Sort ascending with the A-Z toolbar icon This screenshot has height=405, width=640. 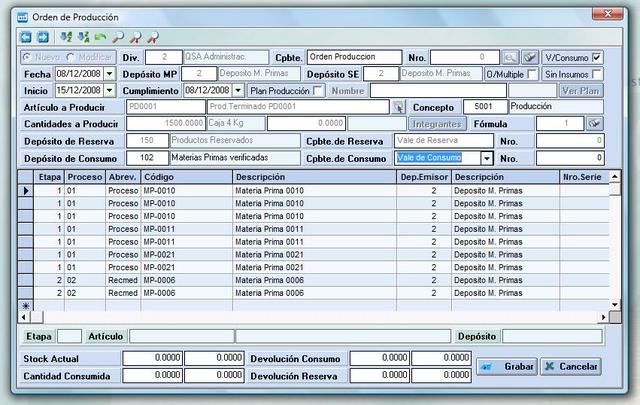pyautogui.click(x=66, y=38)
